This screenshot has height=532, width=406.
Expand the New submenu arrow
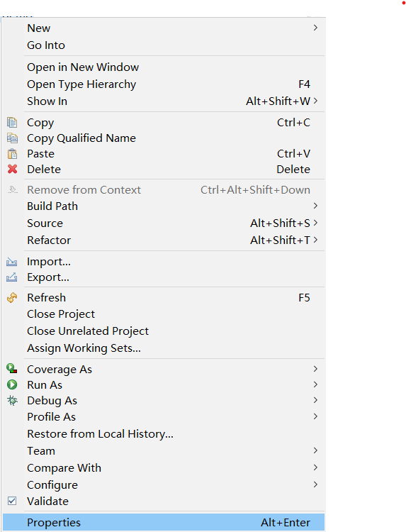coord(315,28)
